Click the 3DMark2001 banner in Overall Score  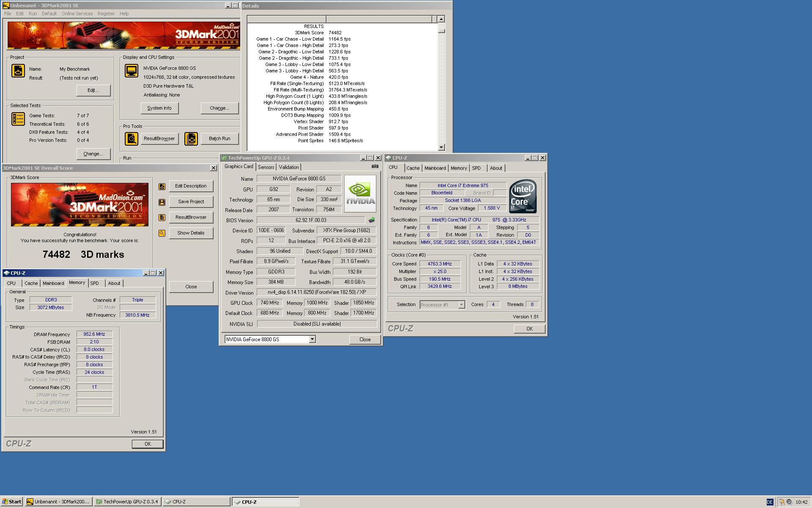click(x=80, y=204)
